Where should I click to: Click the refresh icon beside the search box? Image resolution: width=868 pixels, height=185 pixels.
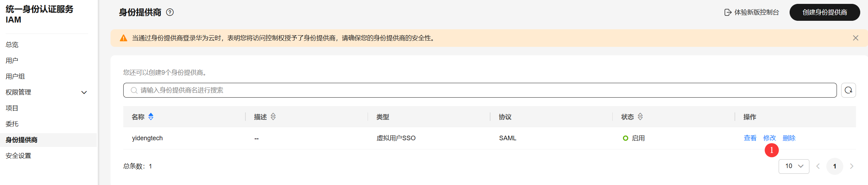point(848,90)
